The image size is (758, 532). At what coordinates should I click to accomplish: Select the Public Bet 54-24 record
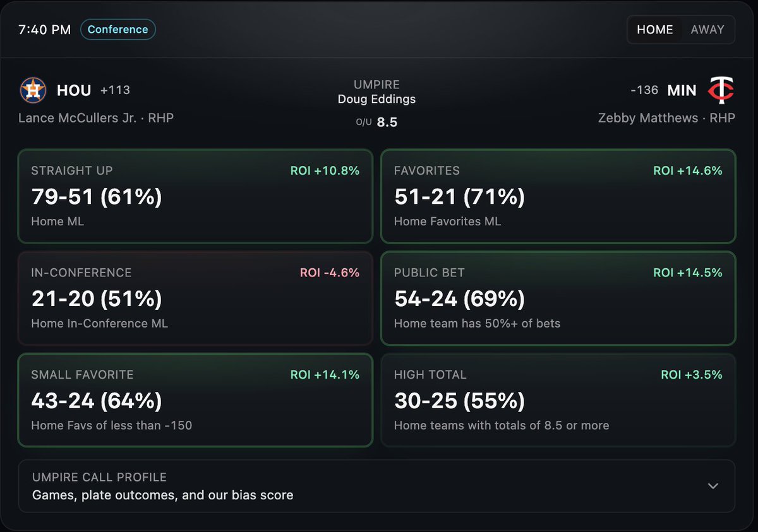459,299
